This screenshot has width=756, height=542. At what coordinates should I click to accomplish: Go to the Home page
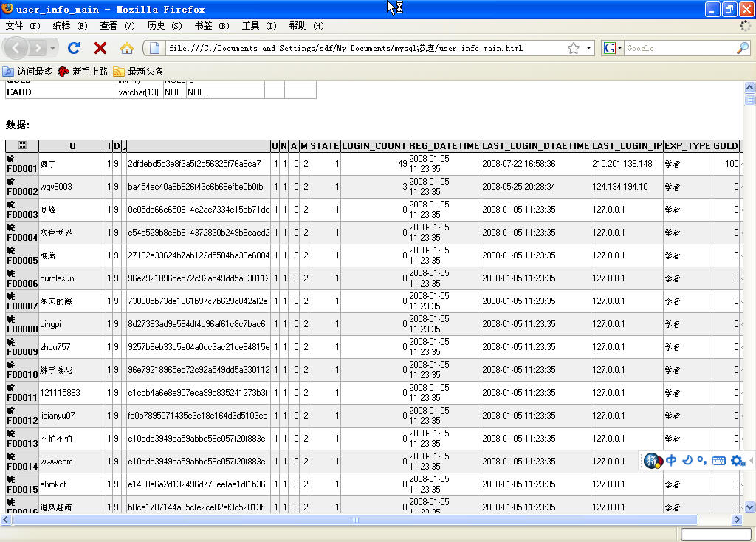127,48
